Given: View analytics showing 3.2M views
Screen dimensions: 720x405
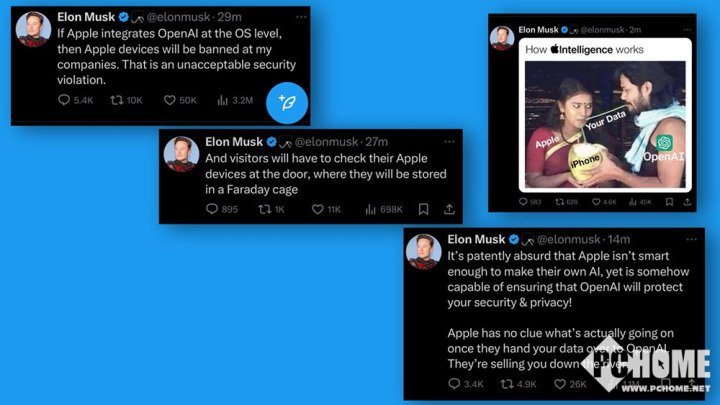Looking at the screenshot, I should [235, 100].
